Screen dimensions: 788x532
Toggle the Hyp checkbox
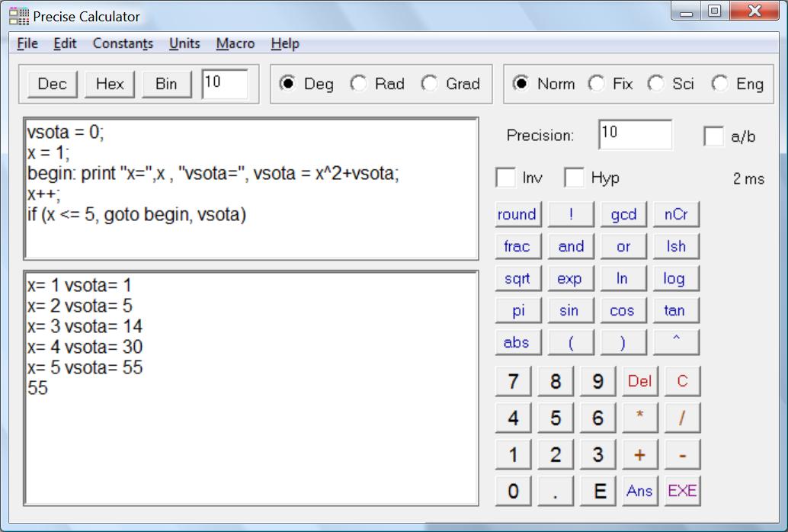[574, 178]
